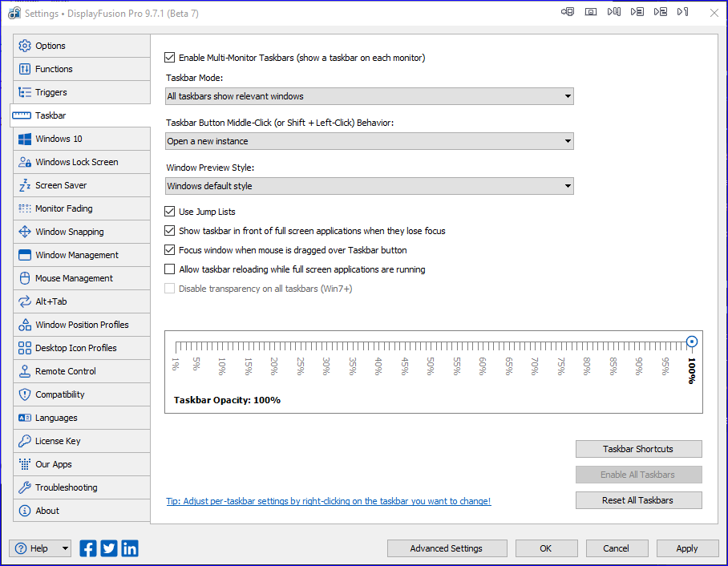
Task: Expand the Taskbar Mode dropdown
Action: point(370,96)
